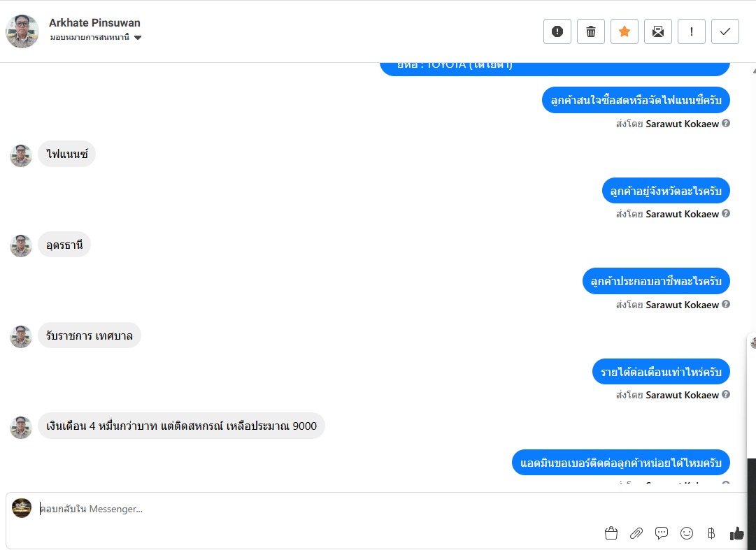Click help icon beside first Sarawut Kokaew label
The image size is (756, 550).
(x=726, y=123)
